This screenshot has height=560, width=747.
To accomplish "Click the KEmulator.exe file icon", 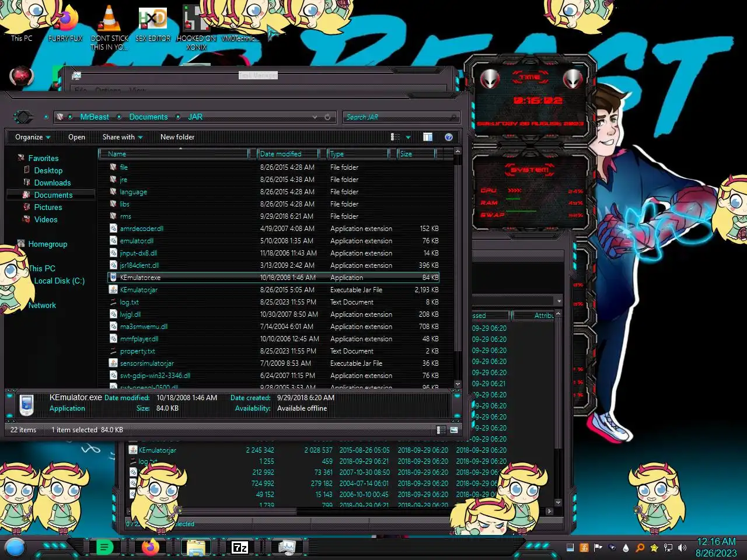I will coord(113,278).
